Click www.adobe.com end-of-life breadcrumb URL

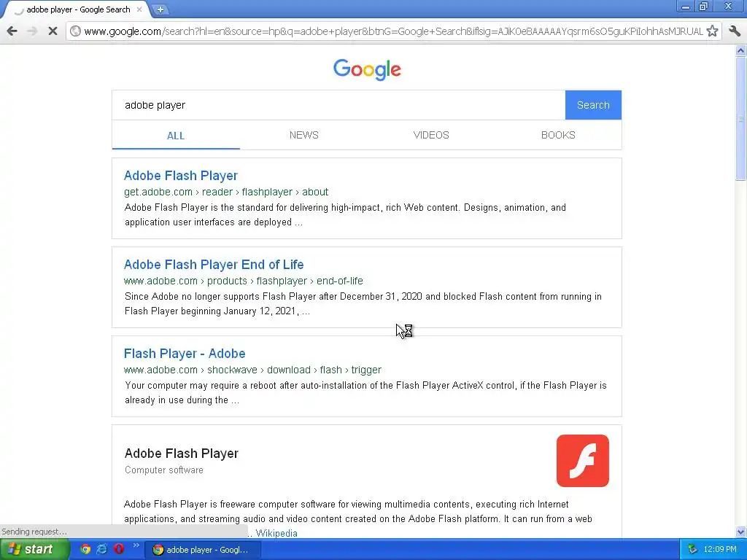click(244, 281)
